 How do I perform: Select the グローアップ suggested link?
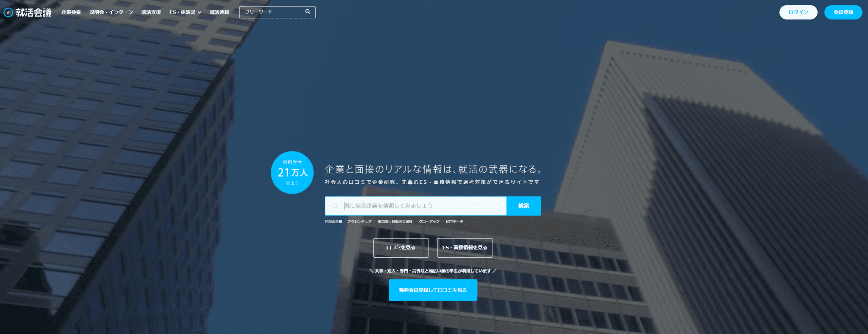tap(429, 222)
